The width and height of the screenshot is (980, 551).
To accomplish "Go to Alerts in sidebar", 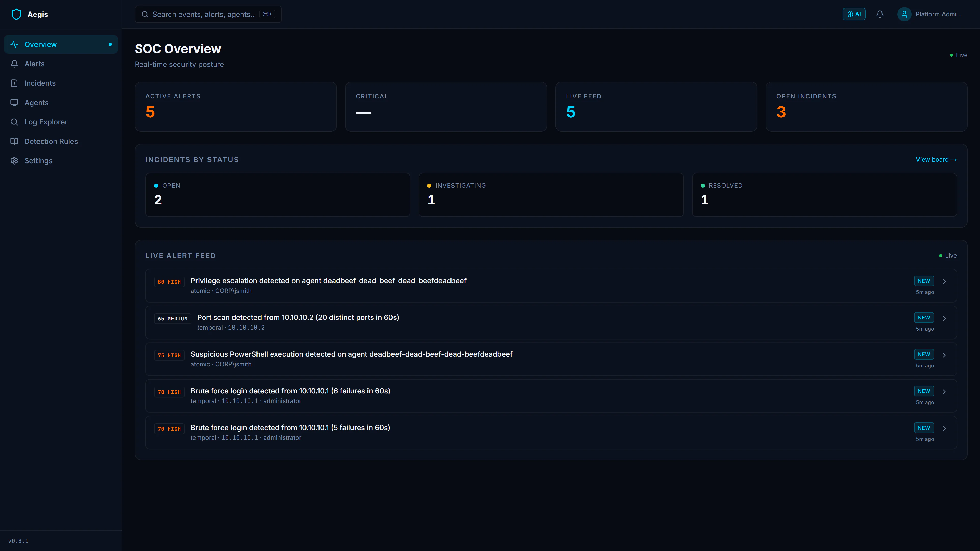I will 61,64.
